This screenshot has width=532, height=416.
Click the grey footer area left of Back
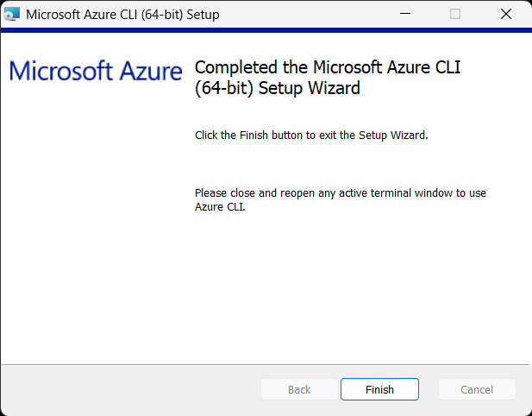[129, 389]
